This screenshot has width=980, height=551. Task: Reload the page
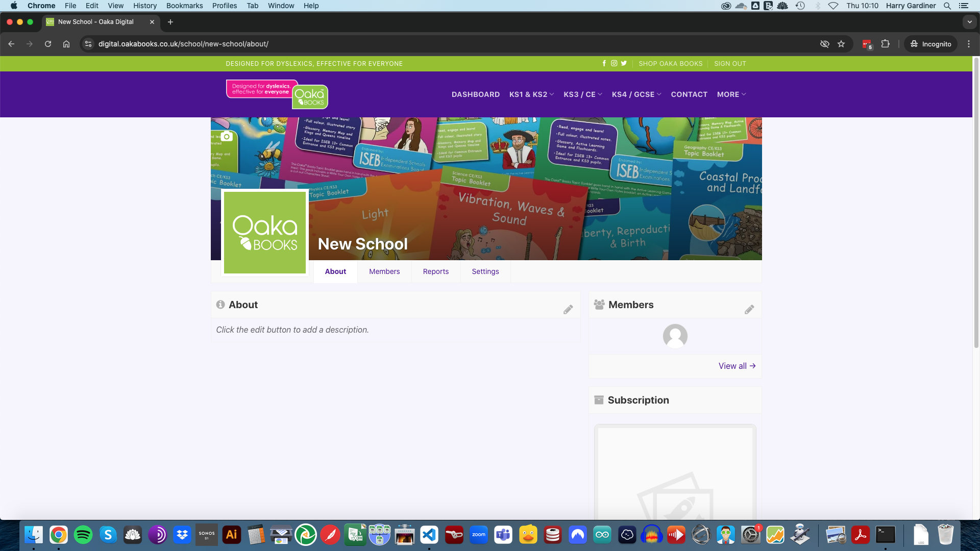coord(48,44)
